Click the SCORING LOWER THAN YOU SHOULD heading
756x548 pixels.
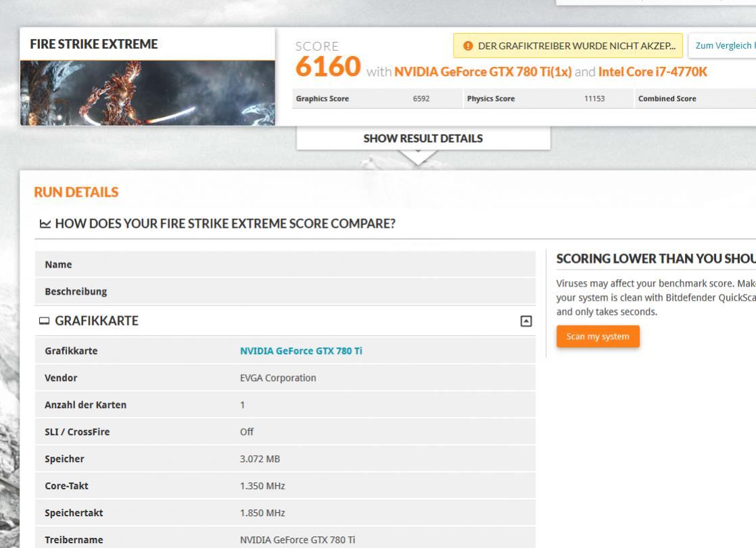tap(656, 259)
